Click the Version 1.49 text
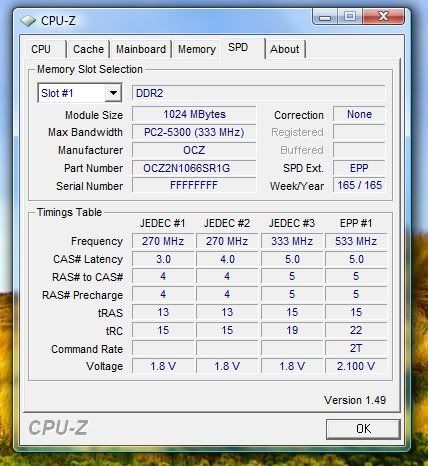Screen dimensions: 428x466 (355, 400)
